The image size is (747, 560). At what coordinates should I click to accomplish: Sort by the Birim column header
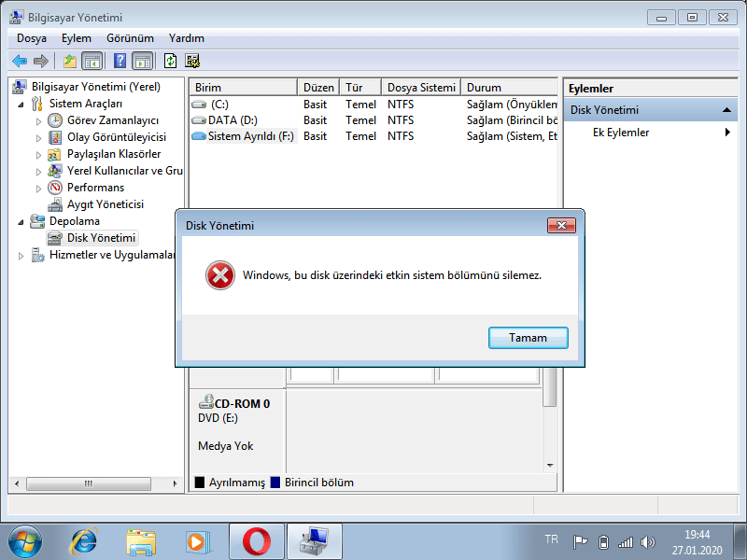[244, 88]
